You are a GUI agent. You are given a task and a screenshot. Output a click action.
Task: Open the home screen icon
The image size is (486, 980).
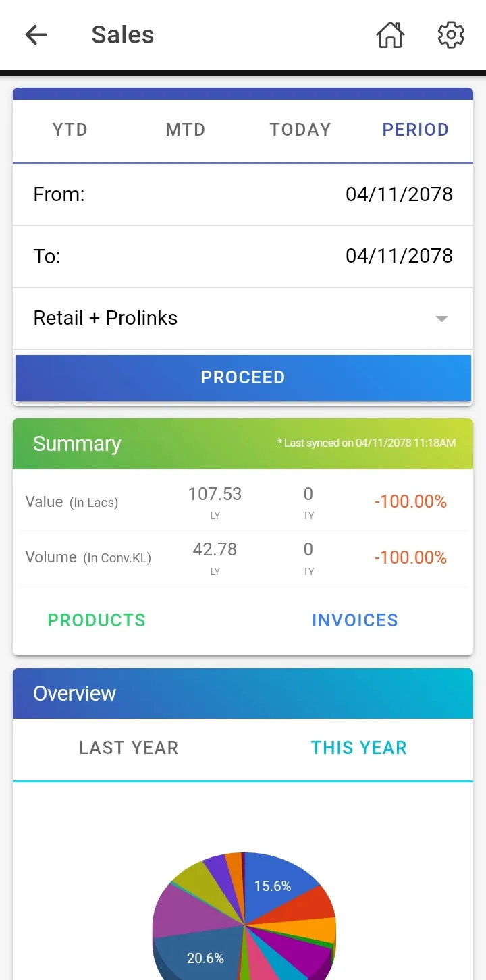click(x=390, y=35)
